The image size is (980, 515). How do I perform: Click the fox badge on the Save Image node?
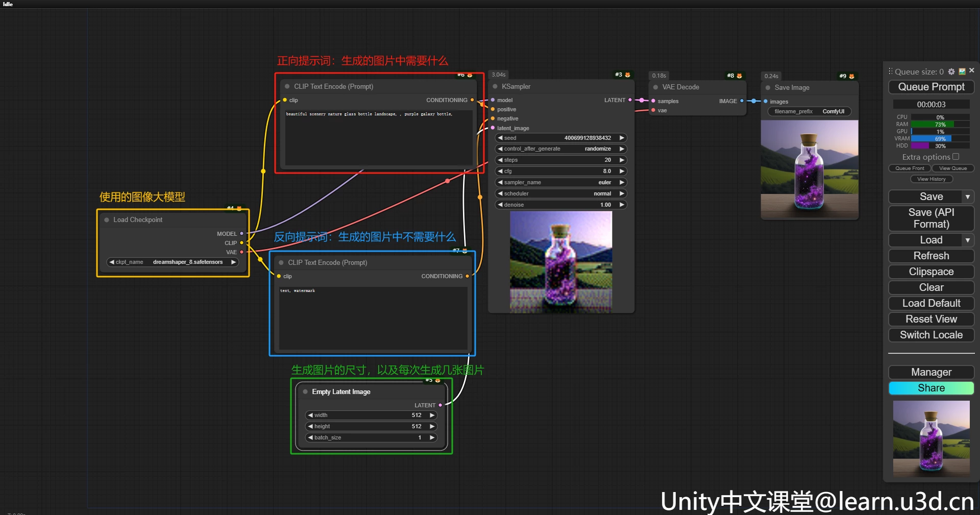pos(851,76)
